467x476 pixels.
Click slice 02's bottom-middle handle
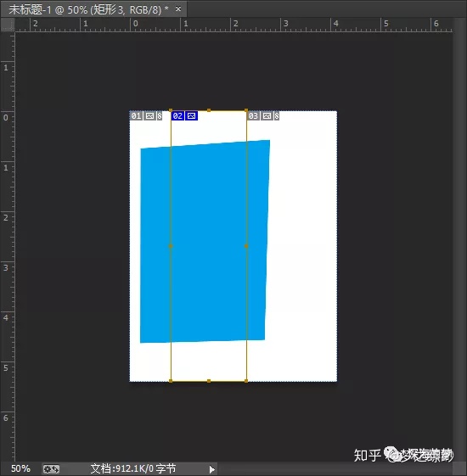(209, 381)
